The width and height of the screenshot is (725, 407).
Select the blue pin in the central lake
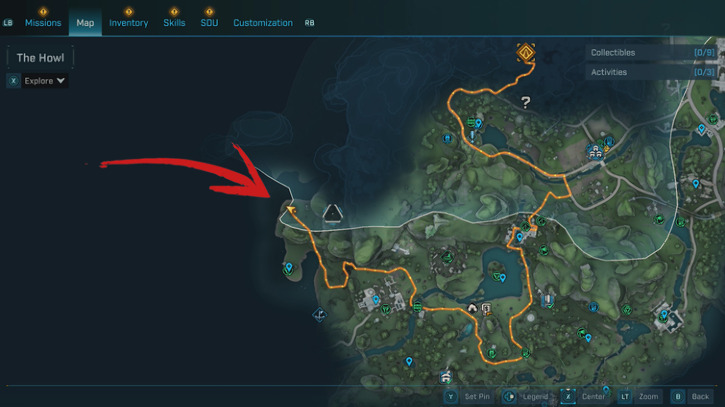pos(503,278)
